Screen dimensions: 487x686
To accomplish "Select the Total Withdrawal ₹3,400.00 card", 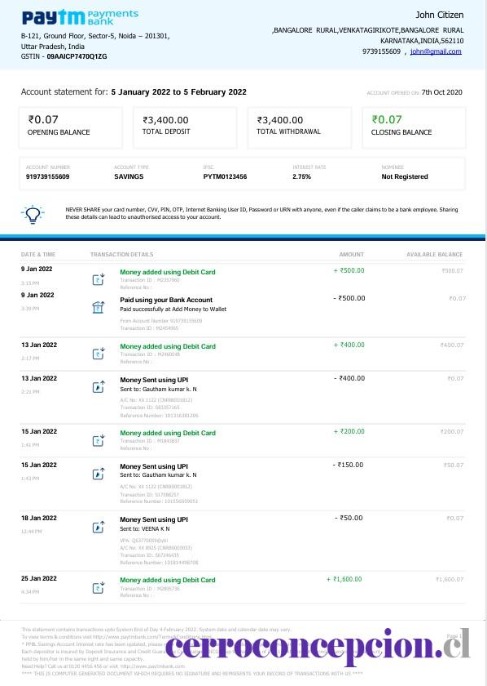I will 299,128.
